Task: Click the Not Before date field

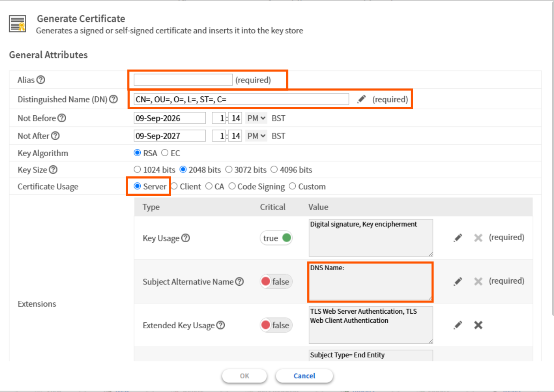Action: pos(170,118)
